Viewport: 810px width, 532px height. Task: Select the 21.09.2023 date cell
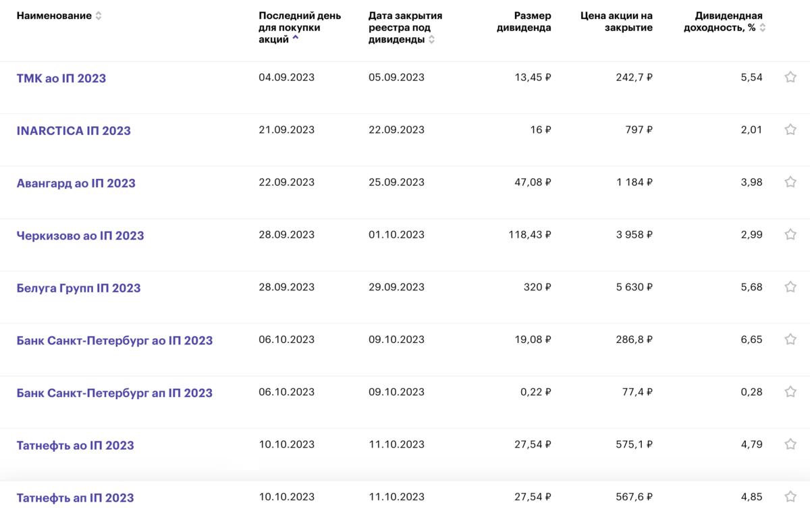tap(287, 130)
